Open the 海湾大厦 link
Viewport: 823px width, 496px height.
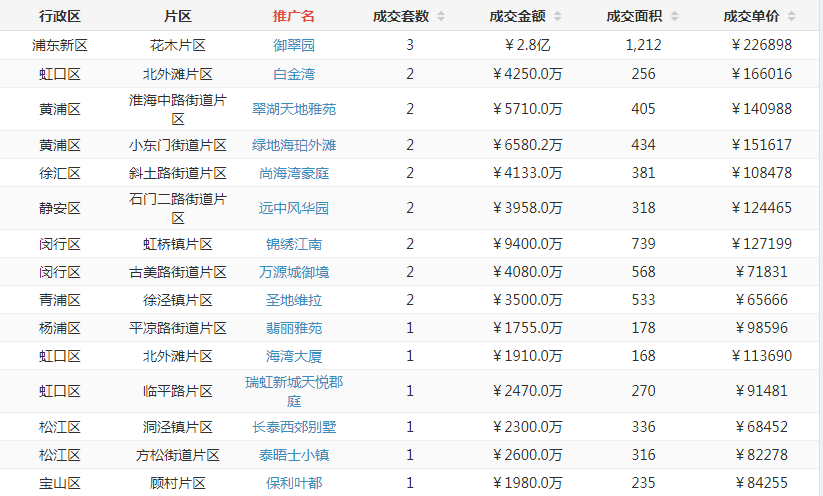[x=293, y=356]
